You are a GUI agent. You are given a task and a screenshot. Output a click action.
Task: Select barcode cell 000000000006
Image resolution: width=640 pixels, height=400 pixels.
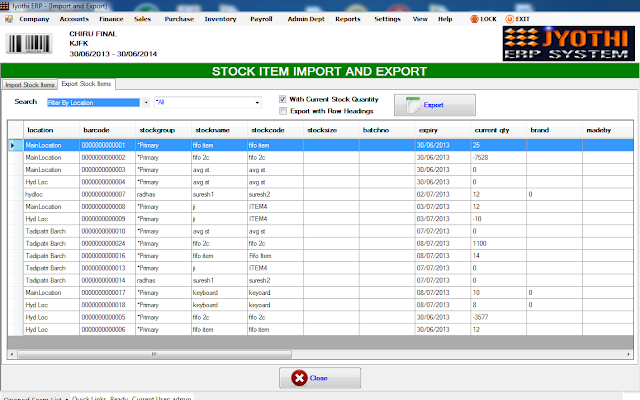coord(107,329)
